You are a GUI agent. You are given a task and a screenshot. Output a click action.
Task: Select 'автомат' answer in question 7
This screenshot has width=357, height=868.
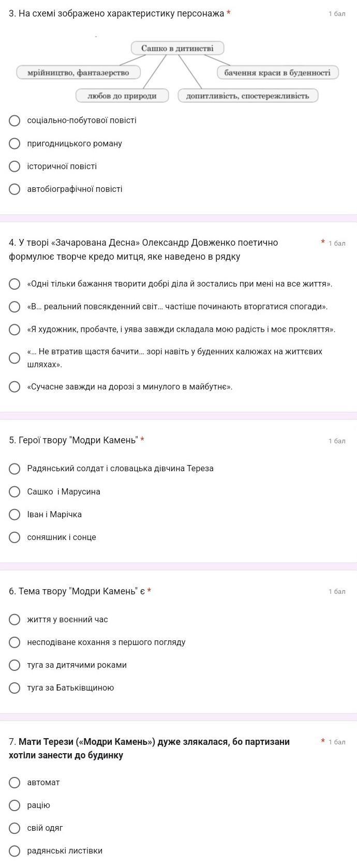15,782
